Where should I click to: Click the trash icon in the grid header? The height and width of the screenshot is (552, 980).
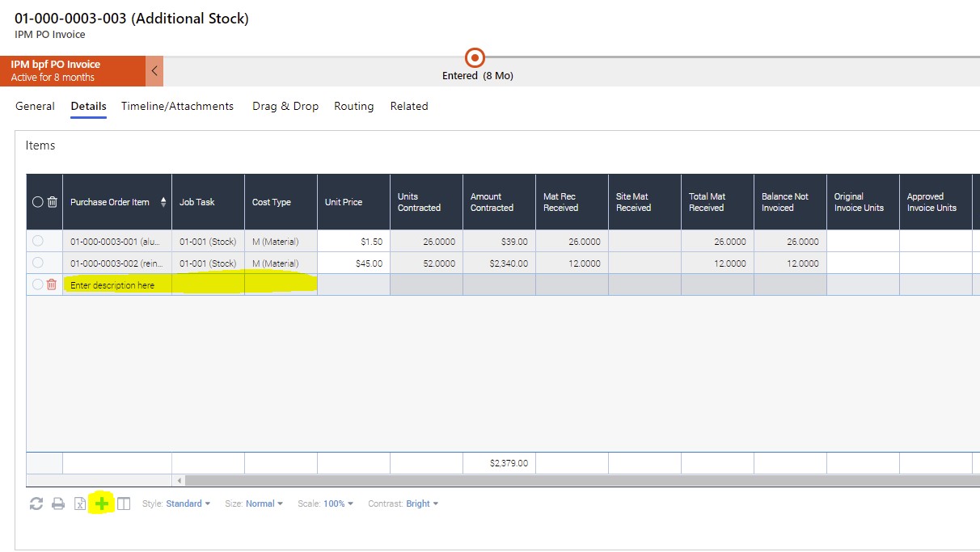(x=53, y=202)
